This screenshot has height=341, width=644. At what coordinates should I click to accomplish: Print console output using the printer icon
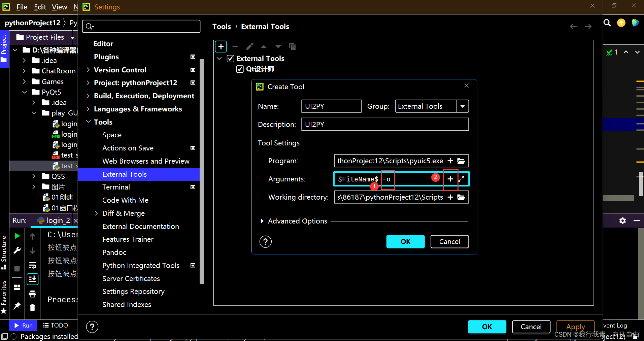[33, 294]
